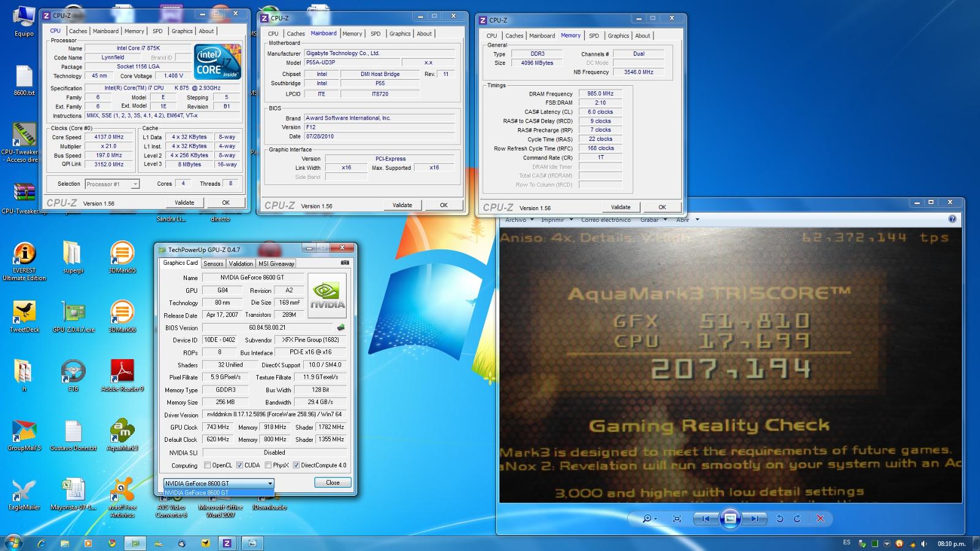Open Adobe Reader 9 desktop icon
The width and height of the screenshot is (980, 551).
click(122, 375)
